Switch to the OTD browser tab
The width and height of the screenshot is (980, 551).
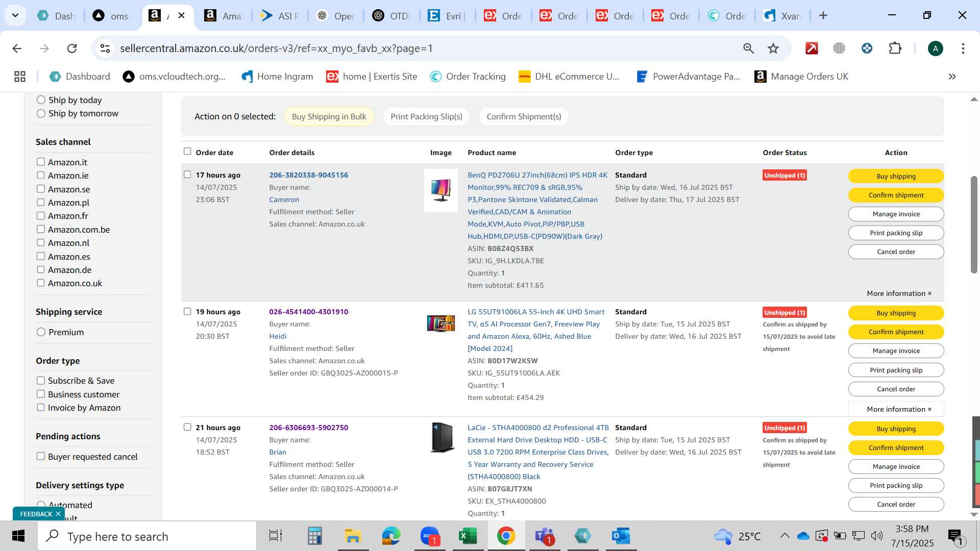391,16
